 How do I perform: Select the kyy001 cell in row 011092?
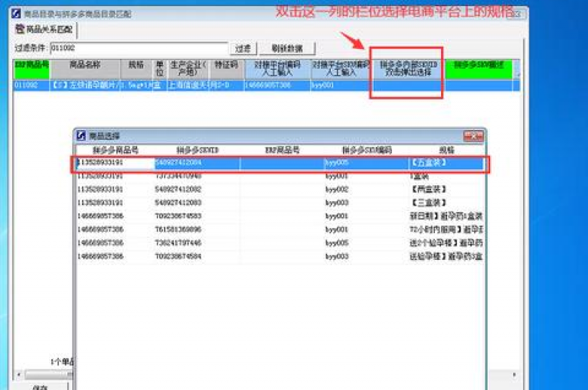tap(341, 86)
